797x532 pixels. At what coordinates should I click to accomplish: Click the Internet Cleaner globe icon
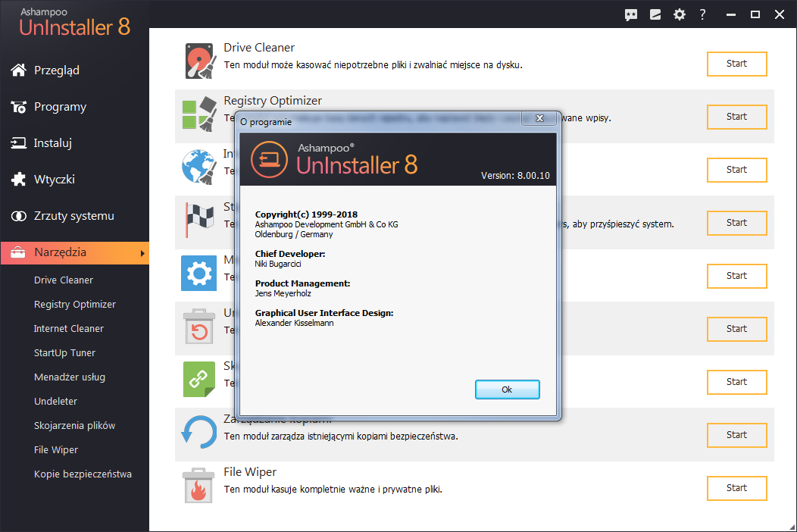pyautogui.click(x=198, y=167)
